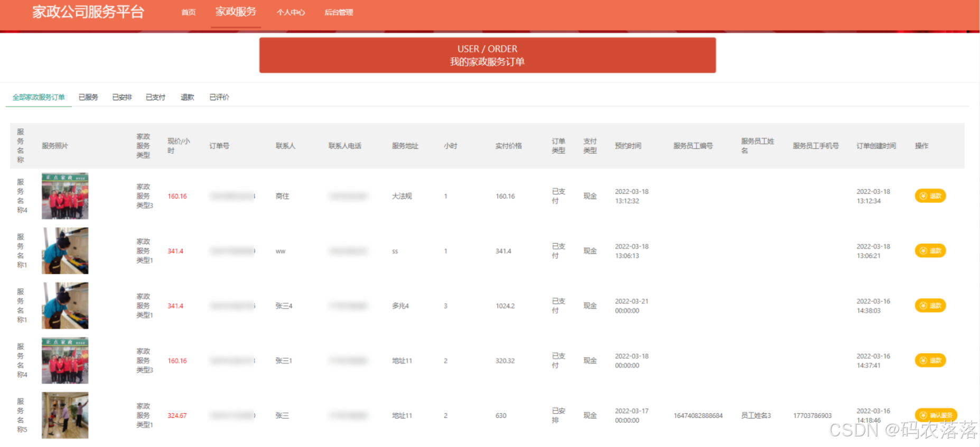Screen dimensions: 980x447
Task: Open the 首页 nav item
Action: pos(188,12)
